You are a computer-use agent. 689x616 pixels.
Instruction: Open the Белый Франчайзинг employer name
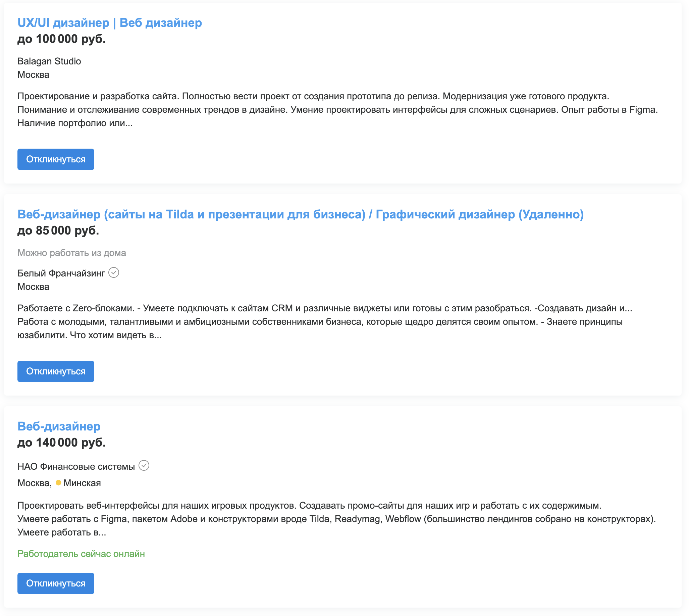point(61,273)
